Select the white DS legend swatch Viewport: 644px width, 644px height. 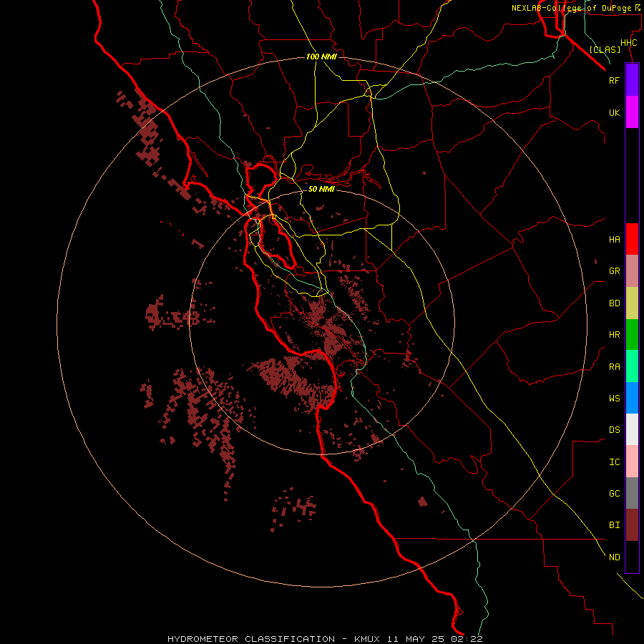pyautogui.click(x=632, y=429)
